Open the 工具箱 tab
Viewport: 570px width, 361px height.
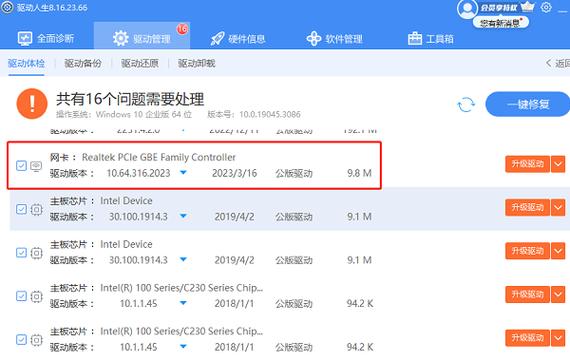tap(431, 39)
